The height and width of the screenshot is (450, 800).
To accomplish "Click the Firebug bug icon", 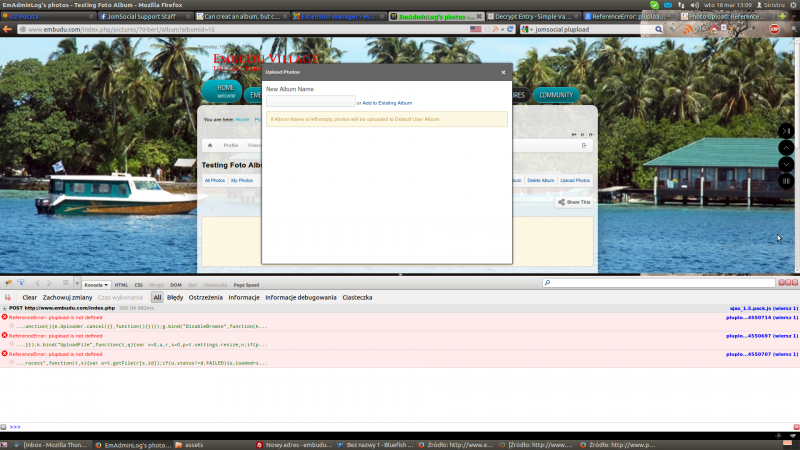I will (x=9, y=283).
